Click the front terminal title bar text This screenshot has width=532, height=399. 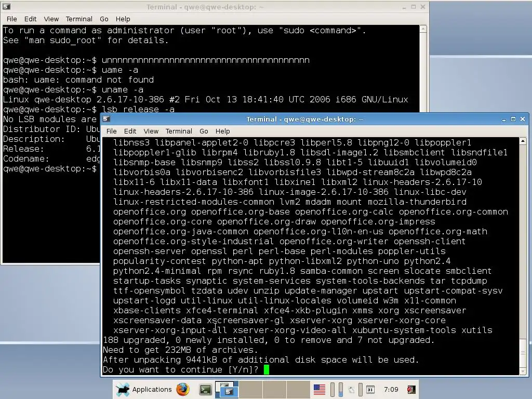tap(304, 119)
